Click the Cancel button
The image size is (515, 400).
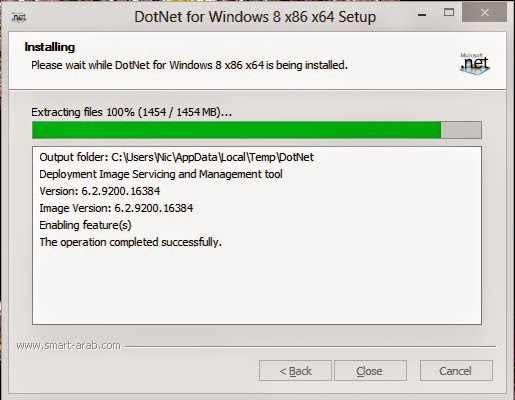tap(456, 370)
